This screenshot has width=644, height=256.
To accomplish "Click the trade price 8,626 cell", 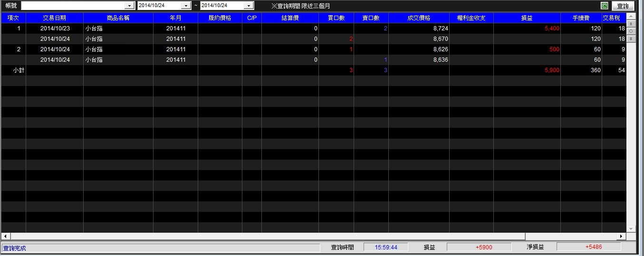I will coord(419,49).
